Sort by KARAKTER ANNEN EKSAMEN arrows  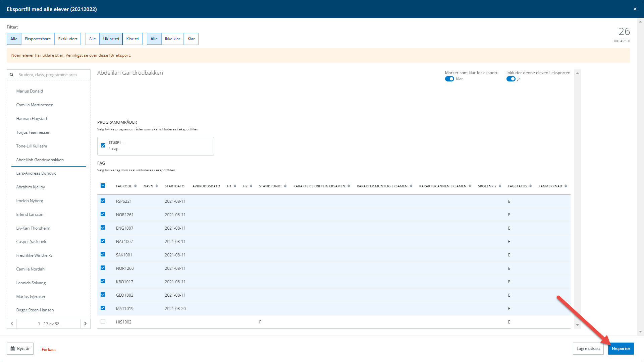click(x=470, y=186)
